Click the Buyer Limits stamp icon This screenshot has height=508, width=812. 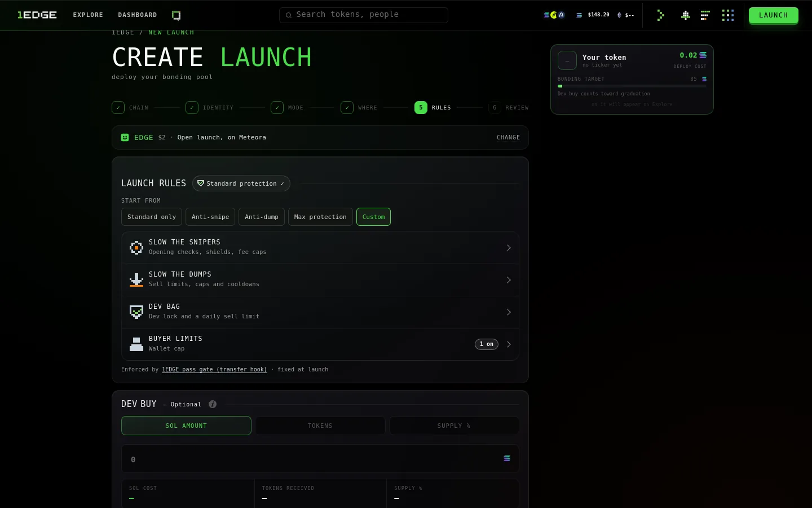tap(136, 344)
